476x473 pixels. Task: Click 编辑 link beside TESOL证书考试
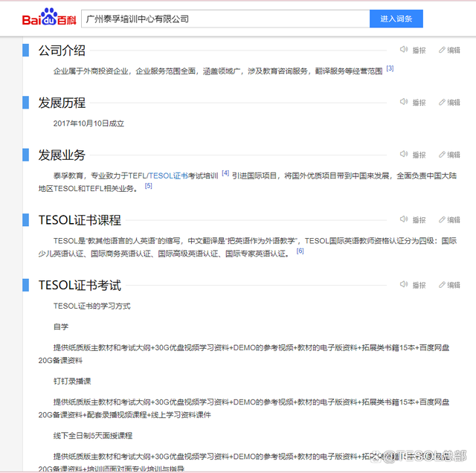454,285
